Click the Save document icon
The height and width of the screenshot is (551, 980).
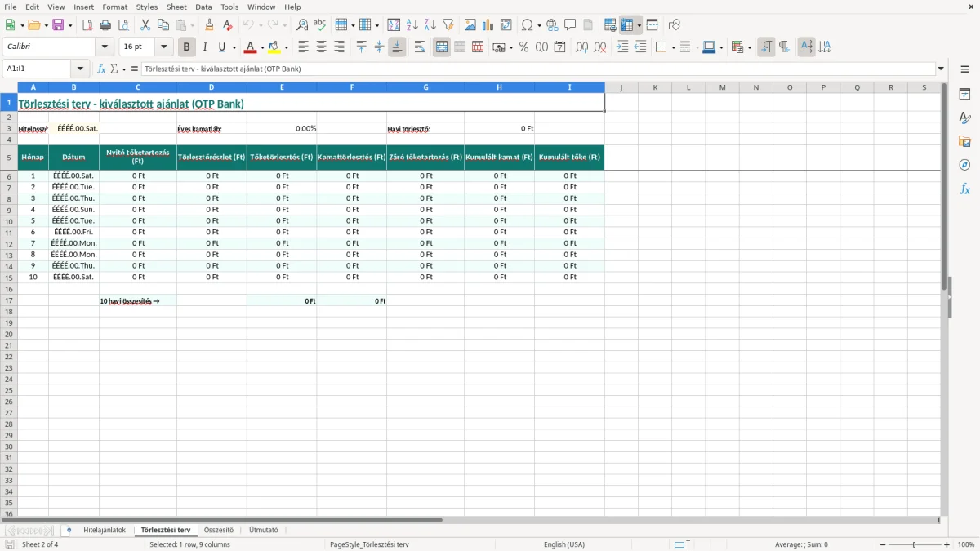58,25
